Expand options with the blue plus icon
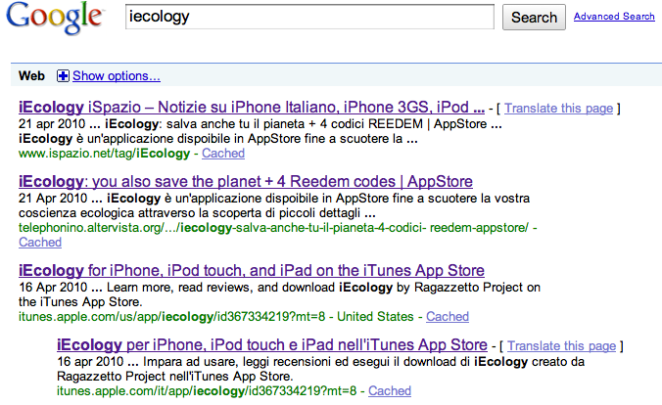Viewport: 662px width, 405px height. [x=63, y=76]
